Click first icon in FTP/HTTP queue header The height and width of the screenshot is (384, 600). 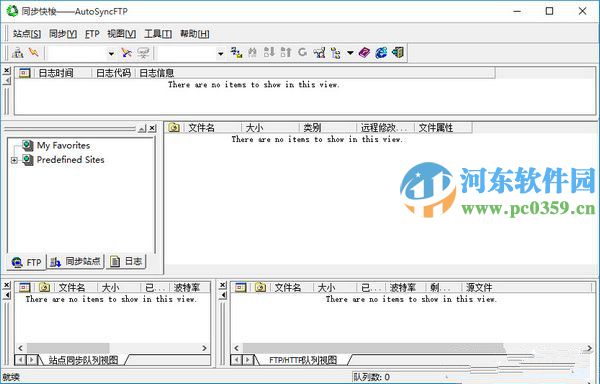tap(241, 287)
